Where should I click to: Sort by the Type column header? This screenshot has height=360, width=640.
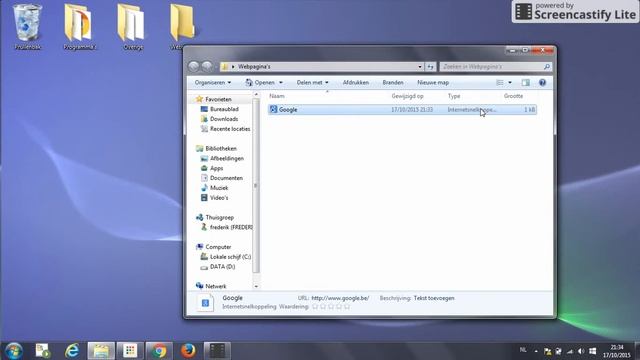click(x=454, y=96)
